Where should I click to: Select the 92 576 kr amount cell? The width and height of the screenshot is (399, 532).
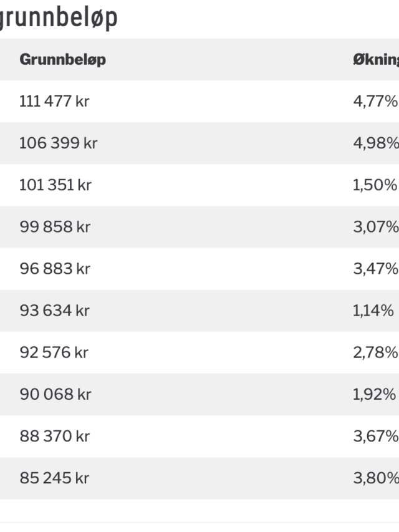point(54,352)
